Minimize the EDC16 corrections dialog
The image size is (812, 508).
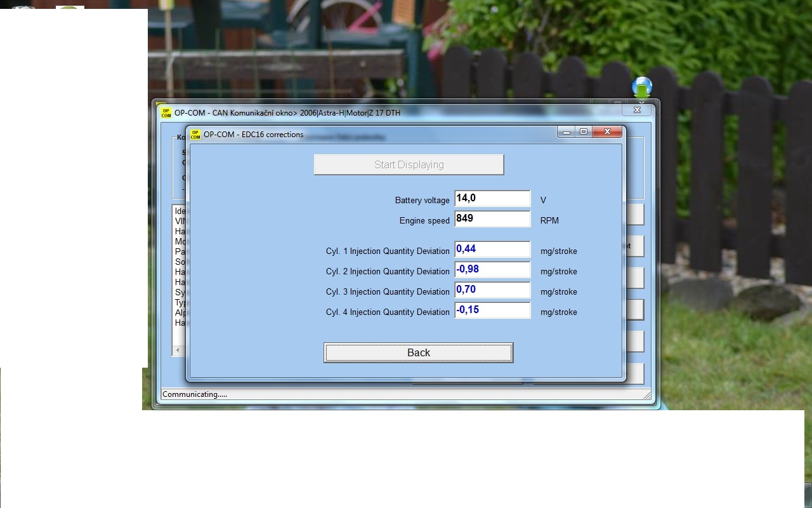click(x=566, y=132)
